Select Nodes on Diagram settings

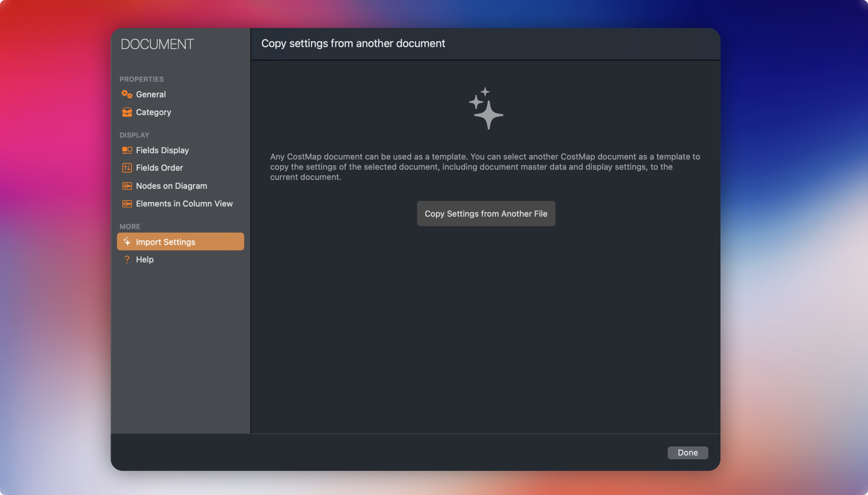click(171, 185)
